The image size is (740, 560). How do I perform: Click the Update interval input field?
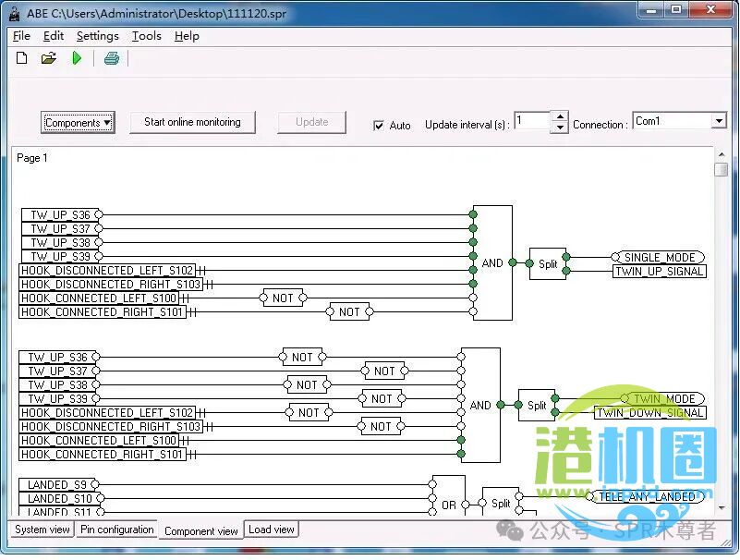[531, 121]
